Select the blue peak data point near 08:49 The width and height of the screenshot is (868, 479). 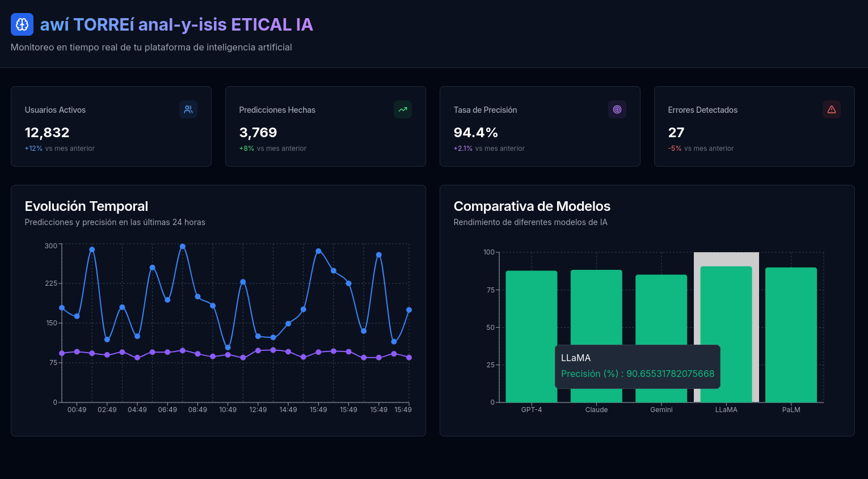click(182, 246)
